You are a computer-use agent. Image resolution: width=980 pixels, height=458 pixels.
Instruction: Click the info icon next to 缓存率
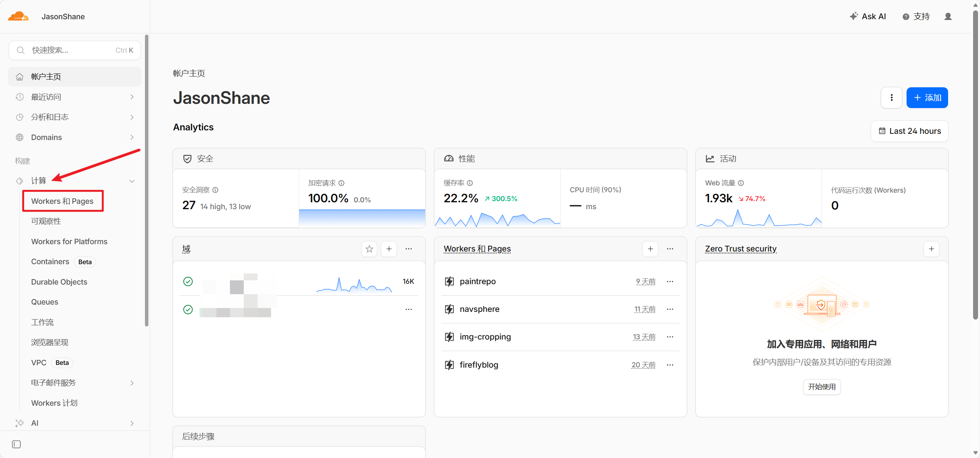[x=470, y=183]
